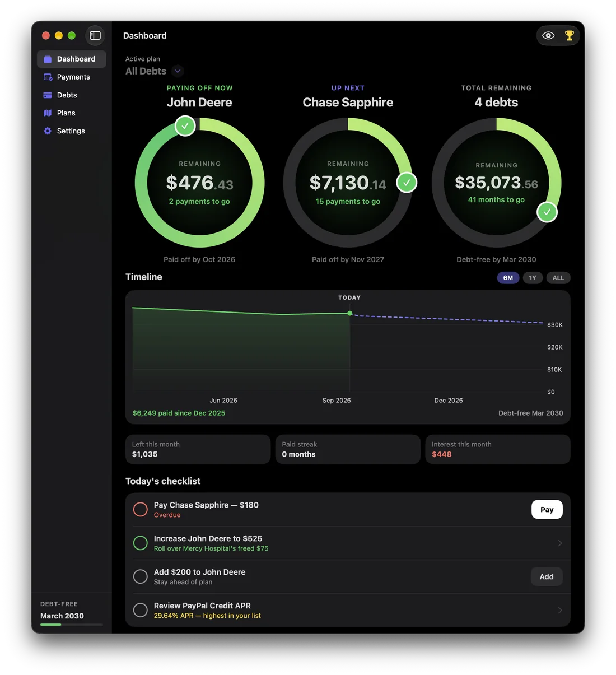Click the checkmark badge on total remaining ring
Viewport: 616px width, 675px height.
coord(547,212)
